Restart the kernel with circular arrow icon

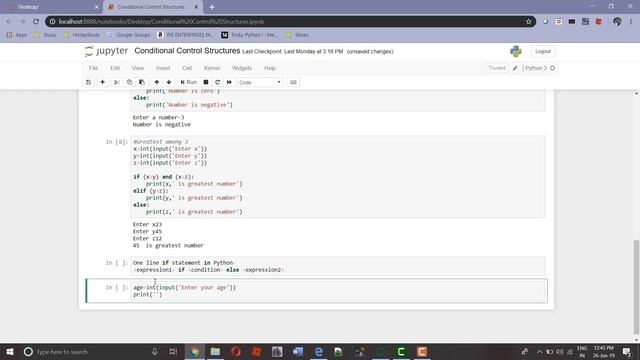[x=217, y=82]
